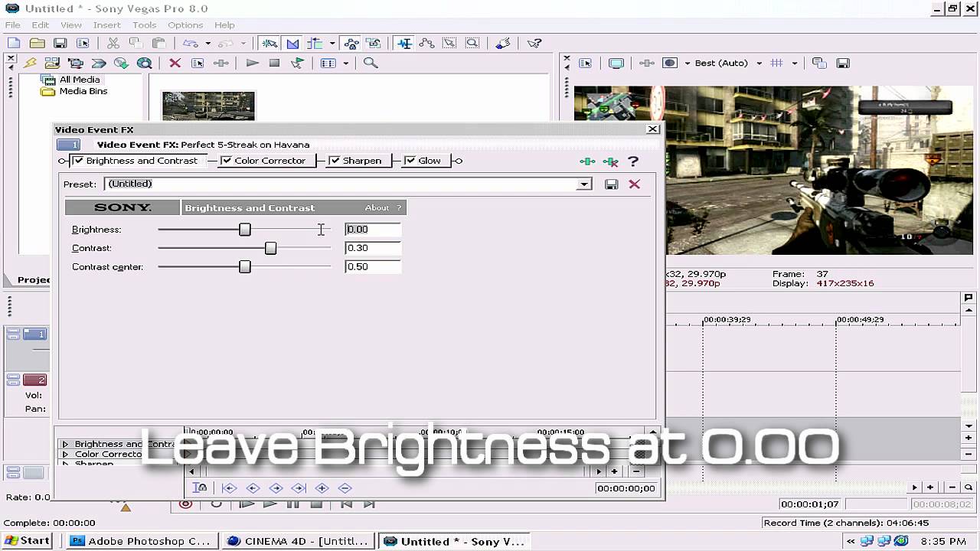Toggle the Sync Cursor keyframe lock icon
The height and width of the screenshot is (551, 980).
point(199,488)
